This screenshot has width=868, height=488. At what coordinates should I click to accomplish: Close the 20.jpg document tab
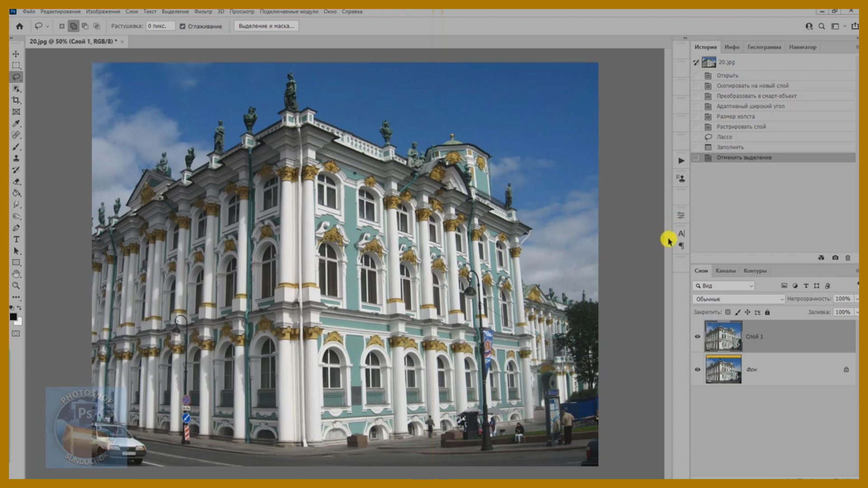pyautogui.click(x=122, y=42)
